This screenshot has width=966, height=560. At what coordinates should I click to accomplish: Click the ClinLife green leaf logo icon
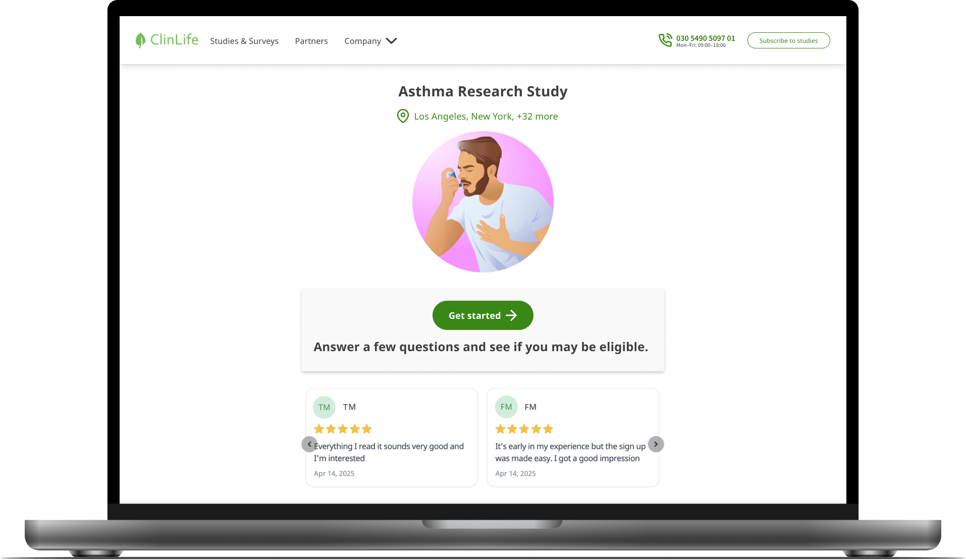point(140,40)
